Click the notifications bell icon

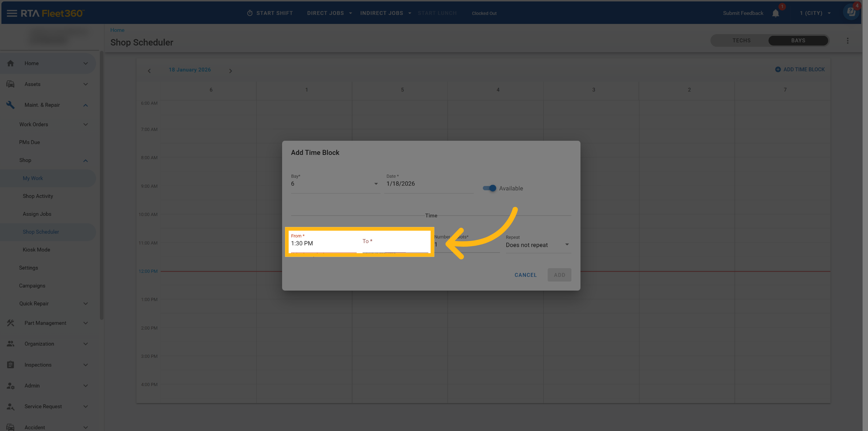click(x=775, y=13)
